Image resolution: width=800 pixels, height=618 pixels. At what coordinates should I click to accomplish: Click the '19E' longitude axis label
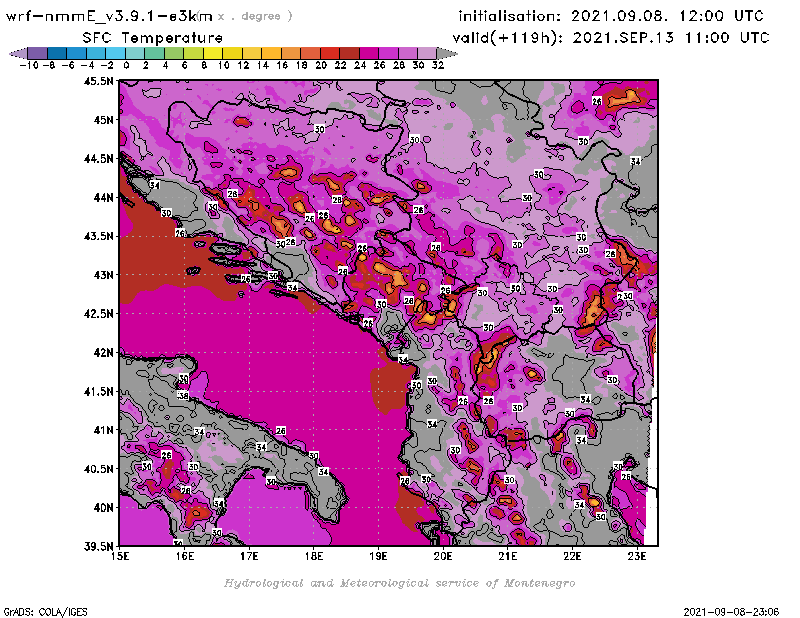pyautogui.click(x=379, y=556)
